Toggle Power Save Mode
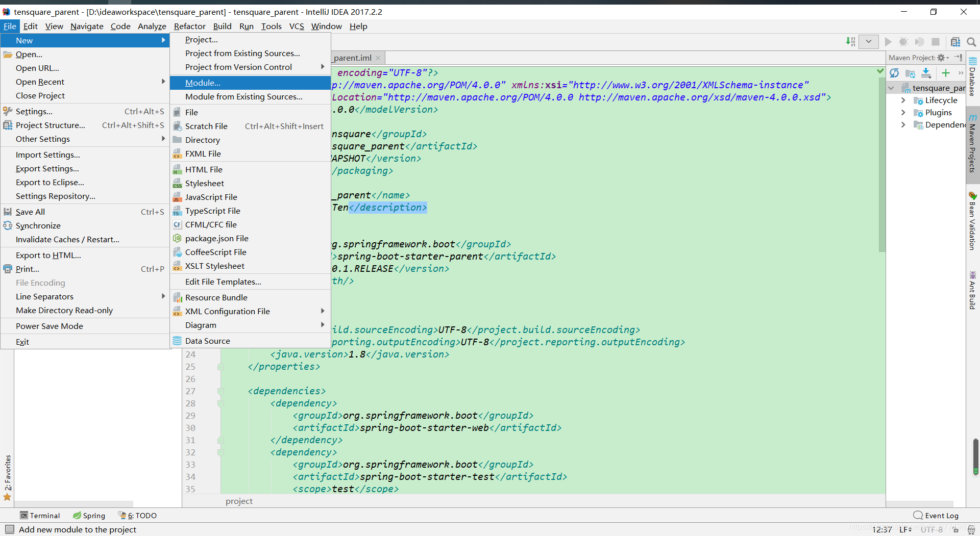980x536 pixels. click(x=85, y=326)
